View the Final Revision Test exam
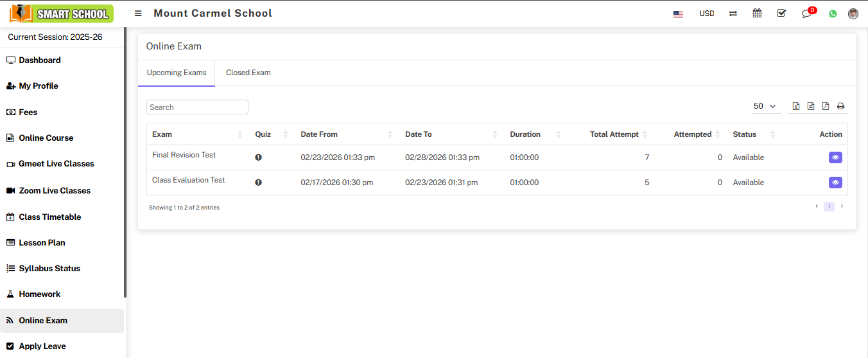Viewport: 868px width, 358px height. [x=835, y=157]
